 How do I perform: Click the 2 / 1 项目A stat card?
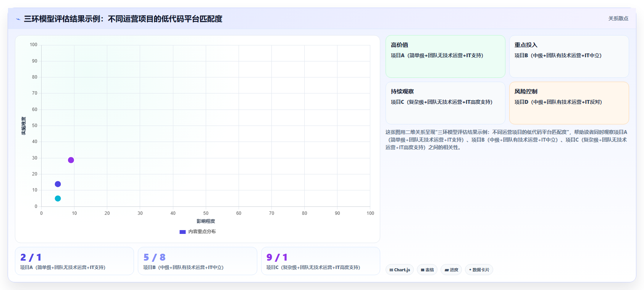74,261
